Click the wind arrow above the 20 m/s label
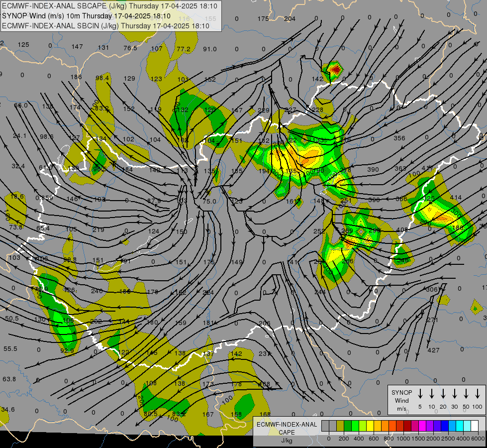 point(443,394)
